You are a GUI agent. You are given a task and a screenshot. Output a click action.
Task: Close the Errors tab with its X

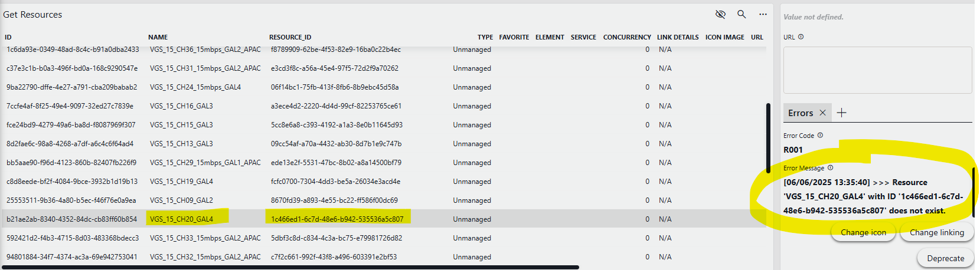point(822,113)
